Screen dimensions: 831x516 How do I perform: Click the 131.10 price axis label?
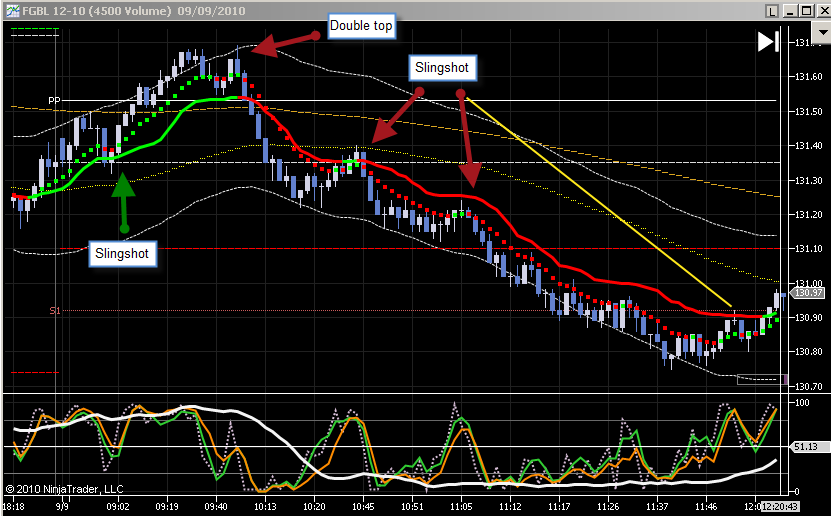click(809, 248)
